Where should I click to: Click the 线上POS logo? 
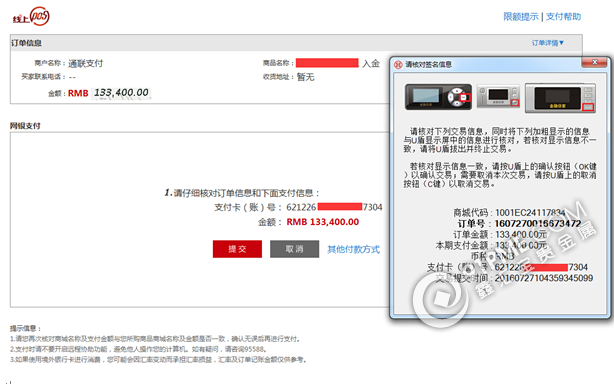coord(31,16)
